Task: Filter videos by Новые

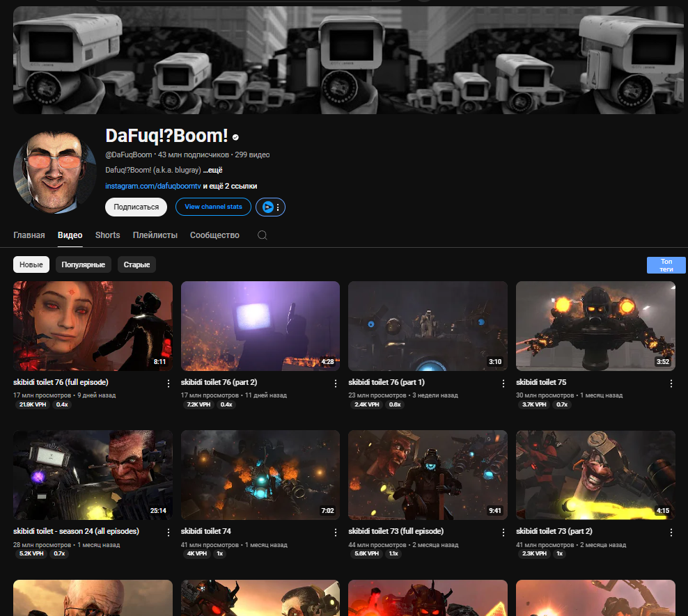Action: 31,264
